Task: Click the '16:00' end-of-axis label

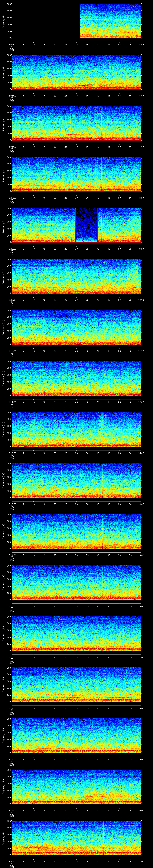Action: click(x=141, y=606)
